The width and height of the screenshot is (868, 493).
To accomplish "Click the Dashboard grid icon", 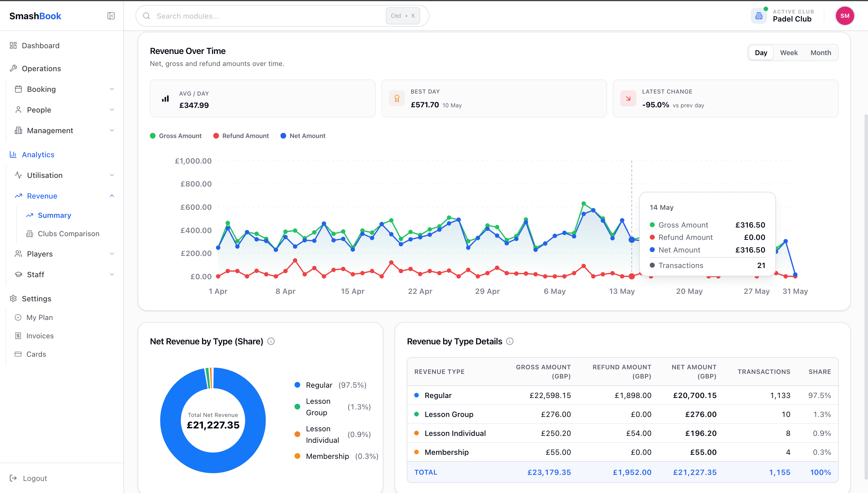I will click(x=13, y=45).
